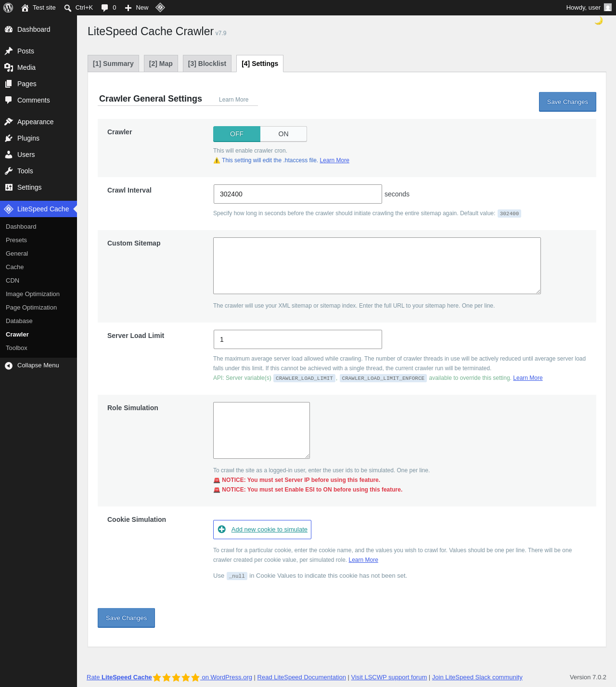Open the Image Optimization submenu item
Viewport: 616px width, 687px height.
coord(33,294)
